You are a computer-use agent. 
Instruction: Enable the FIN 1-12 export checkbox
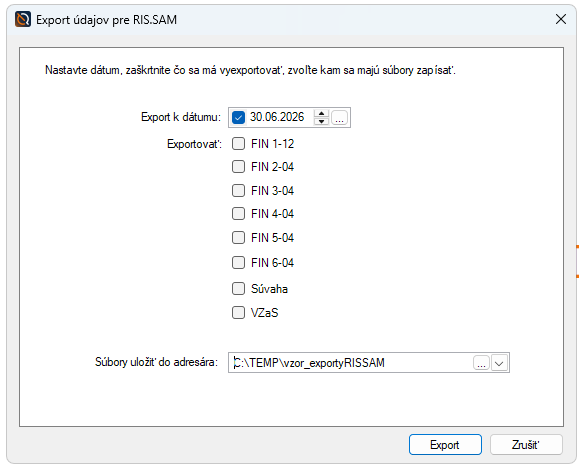tap(238, 144)
